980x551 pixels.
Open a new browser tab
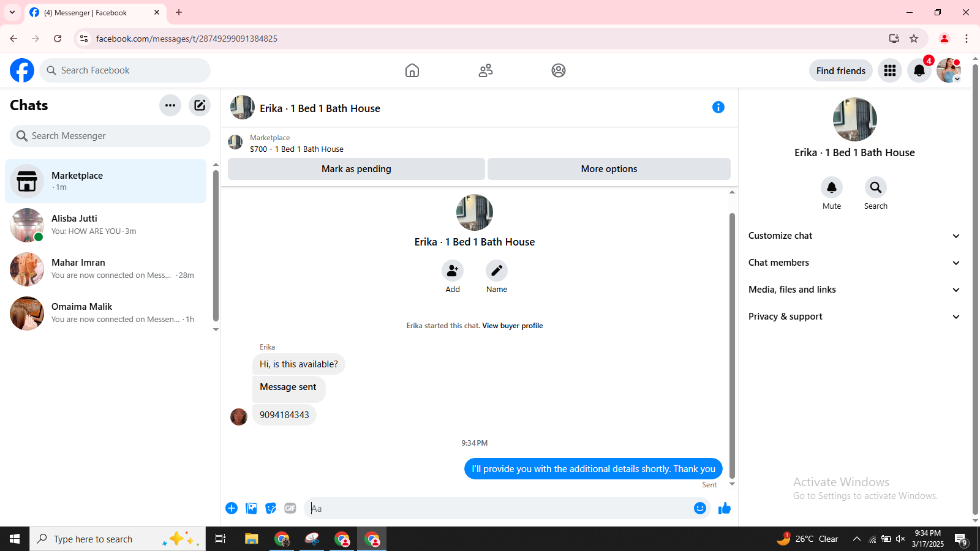pyautogui.click(x=179, y=12)
